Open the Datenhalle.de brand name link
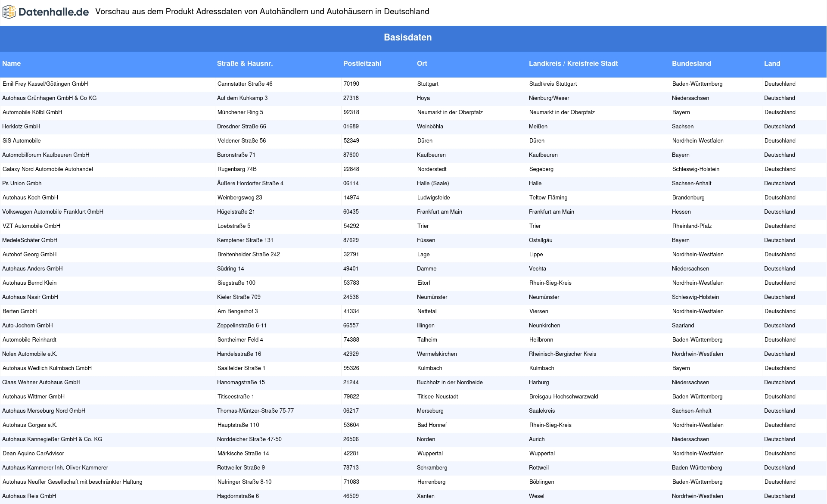The height and width of the screenshot is (504, 827). (x=54, y=12)
